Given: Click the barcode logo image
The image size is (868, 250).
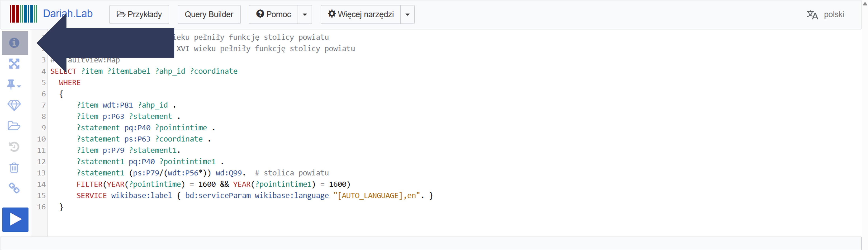Looking at the screenshot, I should click(23, 14).
